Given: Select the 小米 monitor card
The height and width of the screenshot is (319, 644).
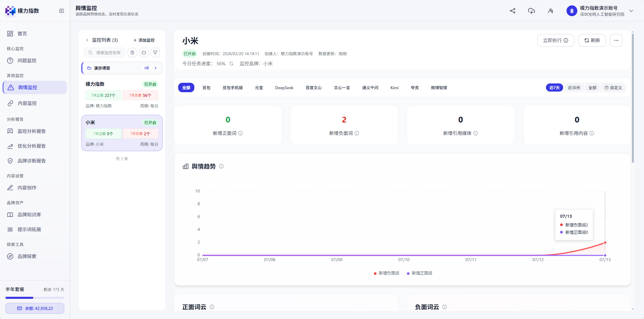Looking at the screenshot, I should [122, 133].
